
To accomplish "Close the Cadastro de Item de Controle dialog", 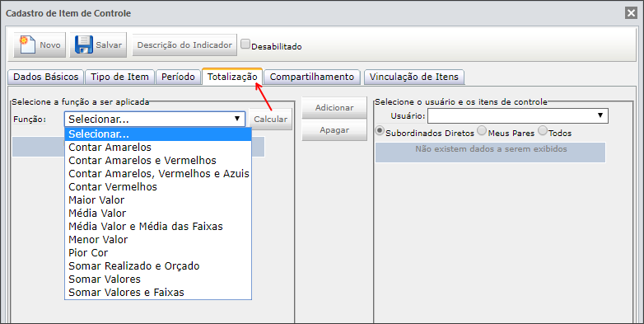I will [632, 13].
